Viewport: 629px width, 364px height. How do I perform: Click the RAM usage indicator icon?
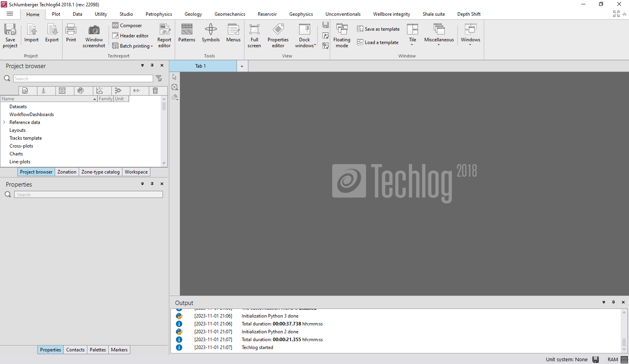pyautogui.click(x=624, y=360)
